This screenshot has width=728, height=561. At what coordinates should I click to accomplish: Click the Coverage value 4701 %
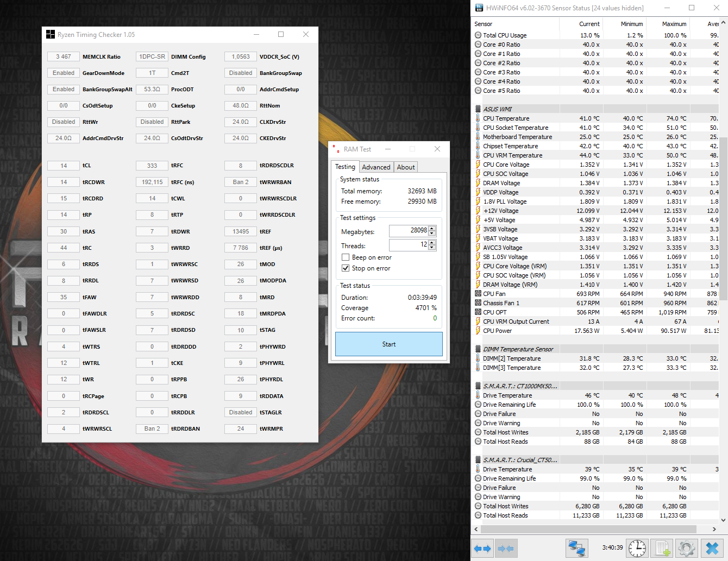coord(426,308)
